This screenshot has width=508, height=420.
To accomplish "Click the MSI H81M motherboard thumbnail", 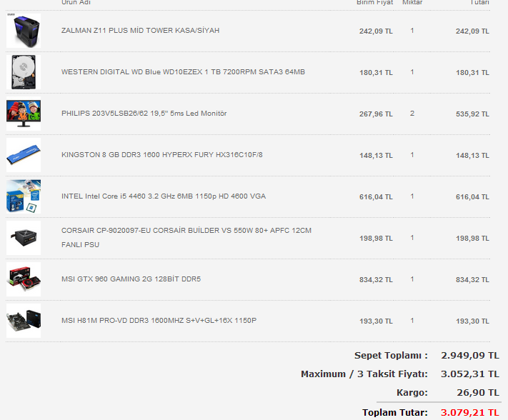I will point(24,321).
